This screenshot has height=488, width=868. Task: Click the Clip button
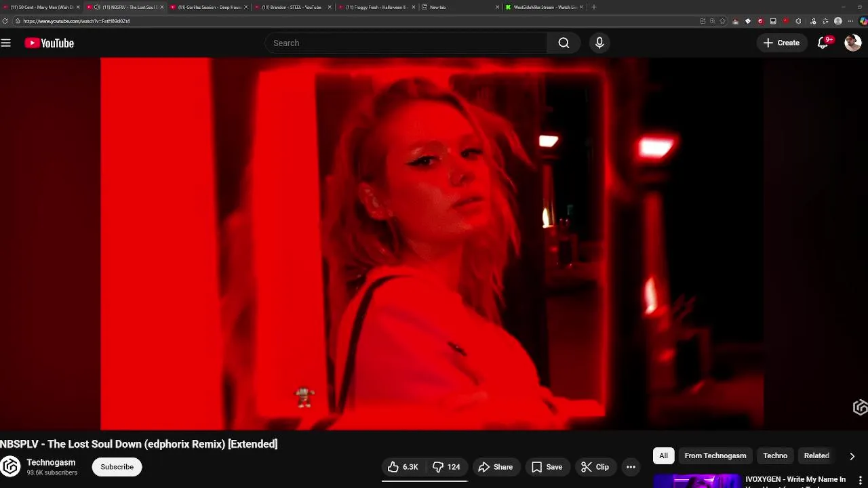pos(595,467)
